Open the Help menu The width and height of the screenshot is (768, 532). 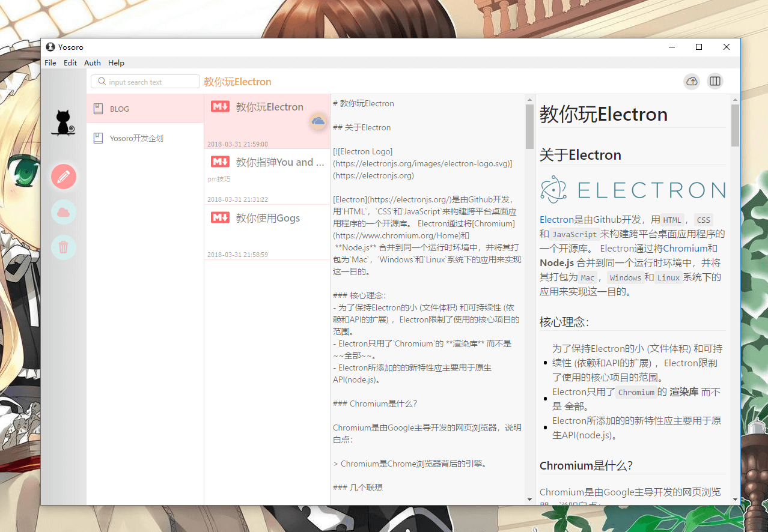(x=116, y=62)
